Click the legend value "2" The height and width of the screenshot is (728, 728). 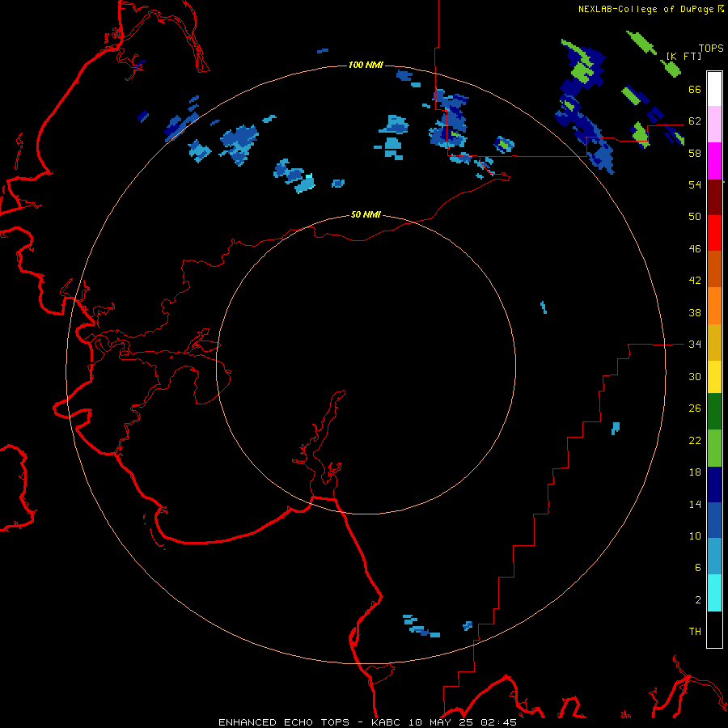click(698, 600)
